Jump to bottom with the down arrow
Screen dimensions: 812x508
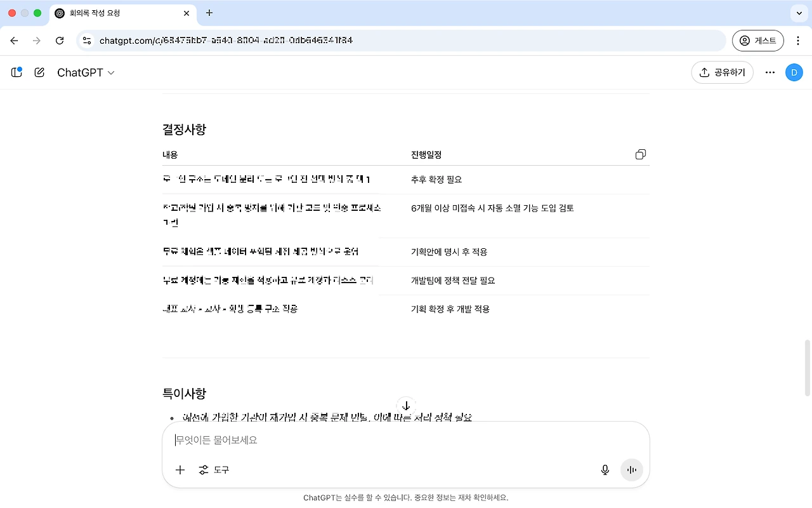click(406, 406)
